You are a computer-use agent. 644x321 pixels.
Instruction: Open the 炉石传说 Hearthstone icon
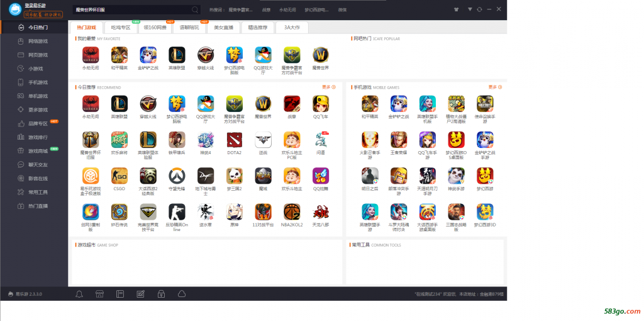pyautogui.click(x=119, y=211)
